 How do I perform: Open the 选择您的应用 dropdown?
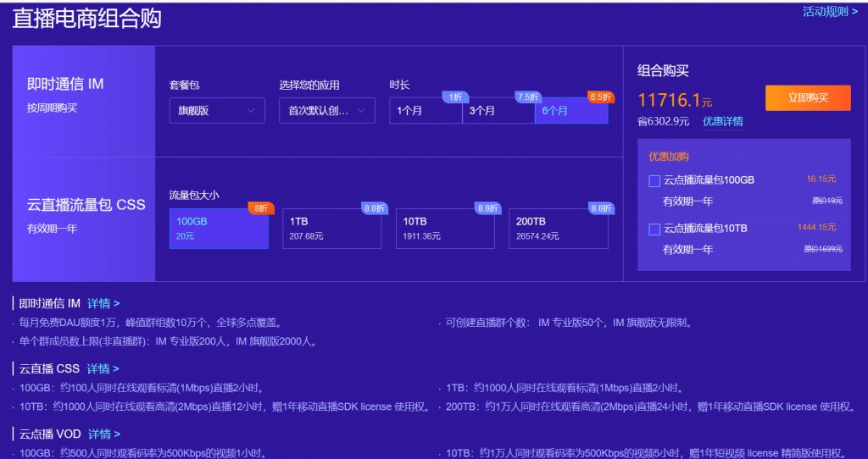click(326, 111)
